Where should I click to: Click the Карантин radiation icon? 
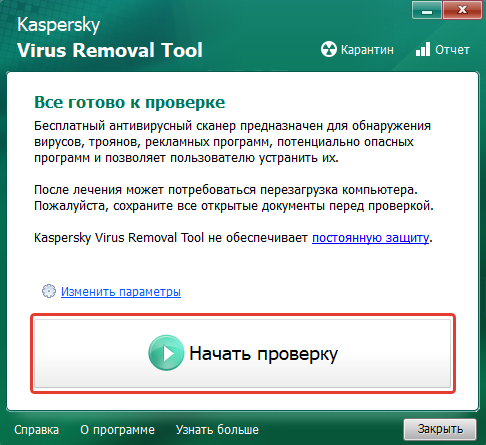click(x=329, y=49)
